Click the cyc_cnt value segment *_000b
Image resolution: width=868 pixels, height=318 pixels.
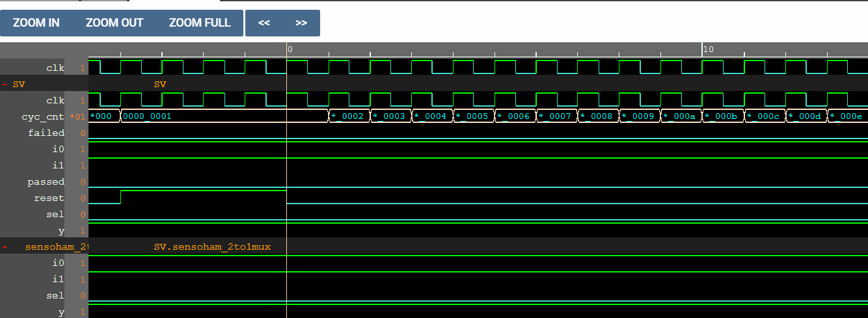[724, 116]
